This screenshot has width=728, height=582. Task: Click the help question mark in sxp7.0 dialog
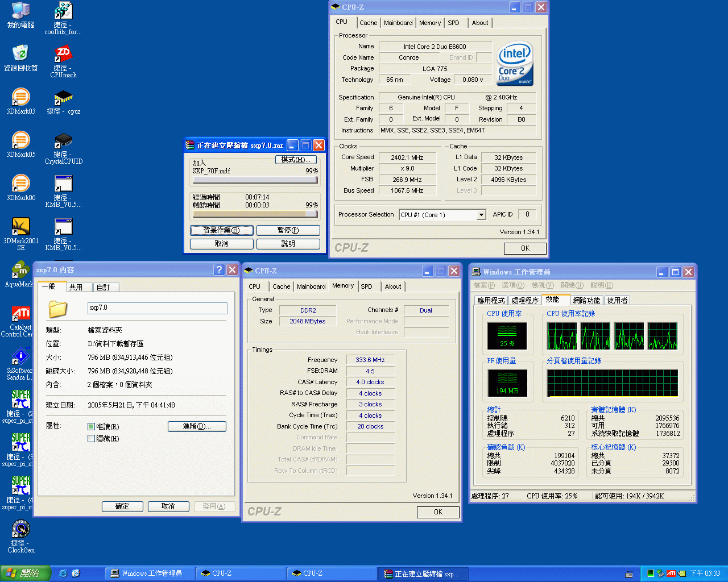coord(219,269)
